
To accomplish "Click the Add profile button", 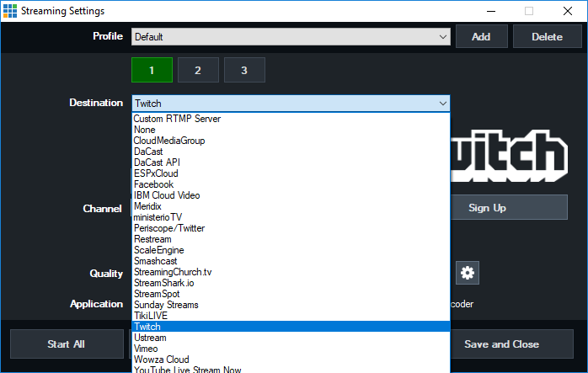I will [481, 37].
